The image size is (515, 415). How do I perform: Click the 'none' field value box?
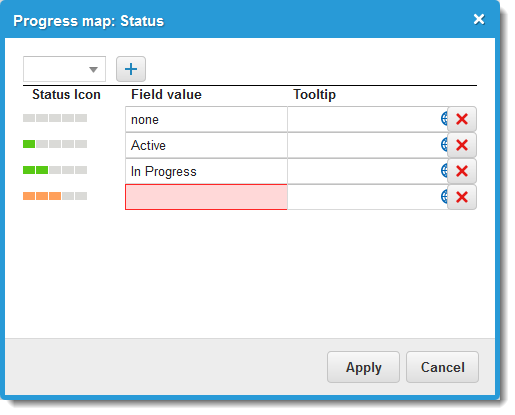(x=206, y=119)
